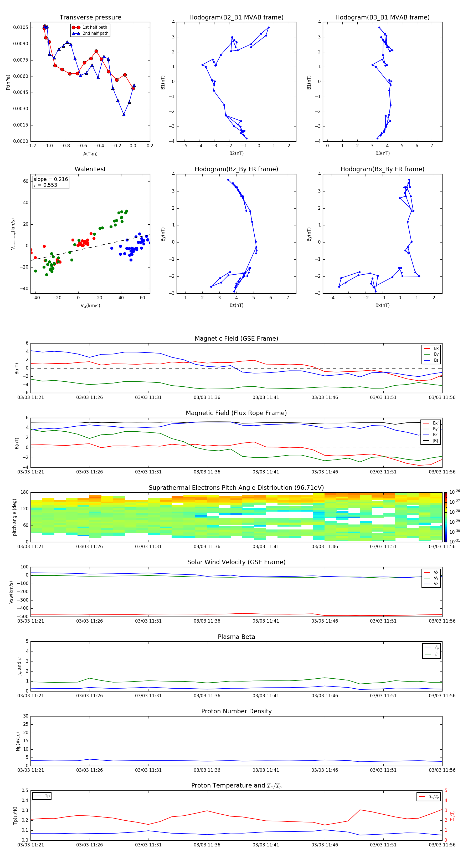Select the V_A(km/s) x-axis label
Screen dimensions: 473x868
click(90, 306)
